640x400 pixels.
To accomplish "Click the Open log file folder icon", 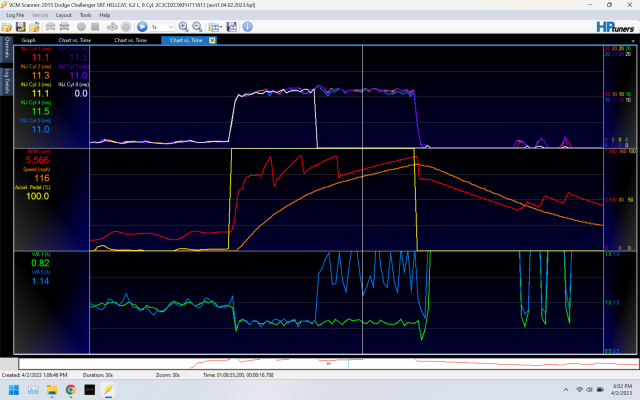I will (x=7, y=27).
